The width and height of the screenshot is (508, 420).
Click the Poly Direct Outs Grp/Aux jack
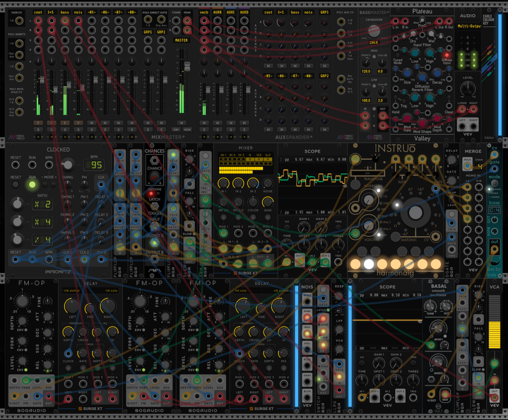click(161, 20)
